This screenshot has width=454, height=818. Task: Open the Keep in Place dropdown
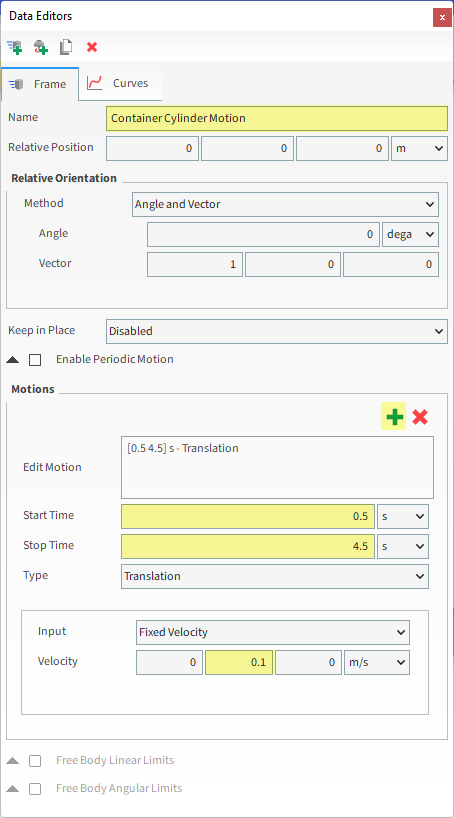tap(277, 331)
